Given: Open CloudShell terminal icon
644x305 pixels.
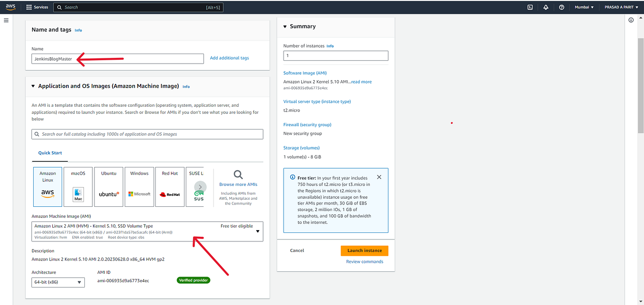Looking at the screenshot, I should point(530,7).
